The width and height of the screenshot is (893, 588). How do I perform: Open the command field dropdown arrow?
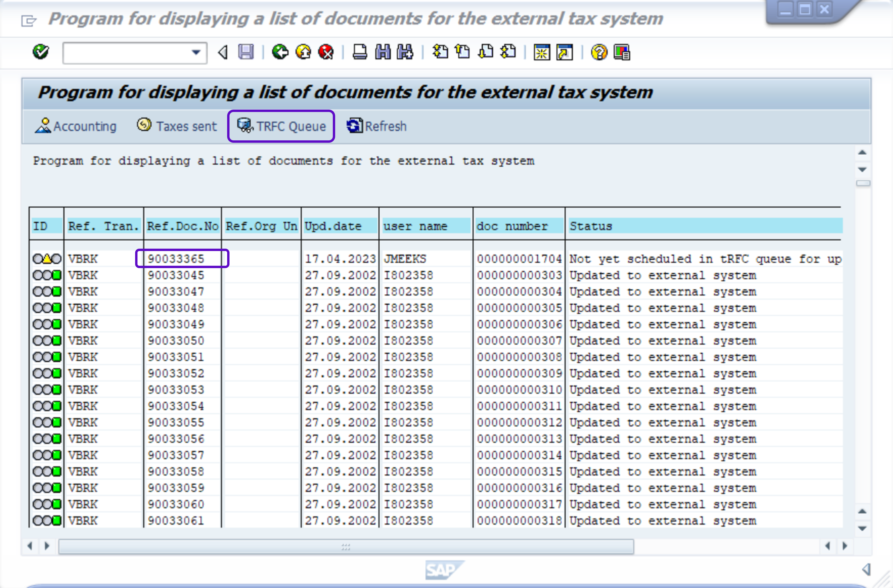point(196,52)
